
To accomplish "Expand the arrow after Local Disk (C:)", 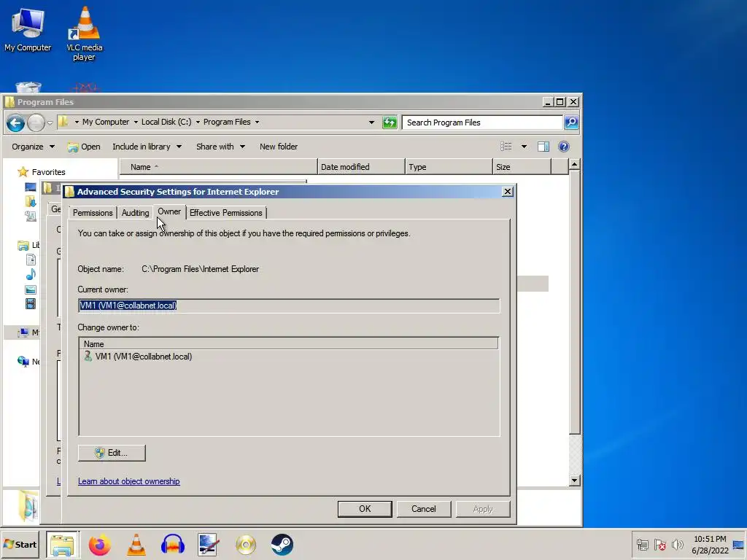I will [x=198, y=122].
